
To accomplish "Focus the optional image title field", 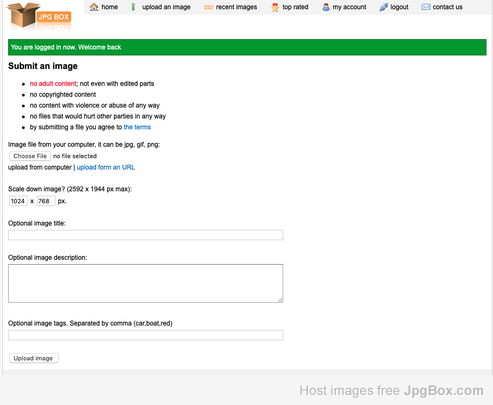I will point(146,235).
